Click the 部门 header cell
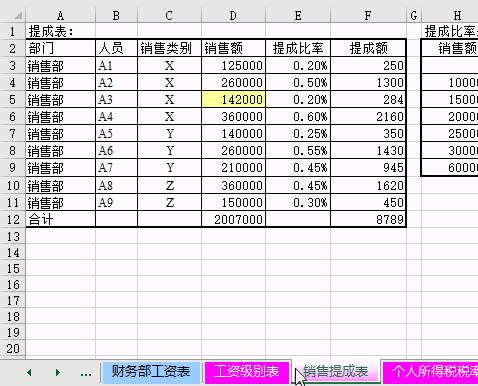The height and width of the screenshot is (386, 478). tap(60, 48)
